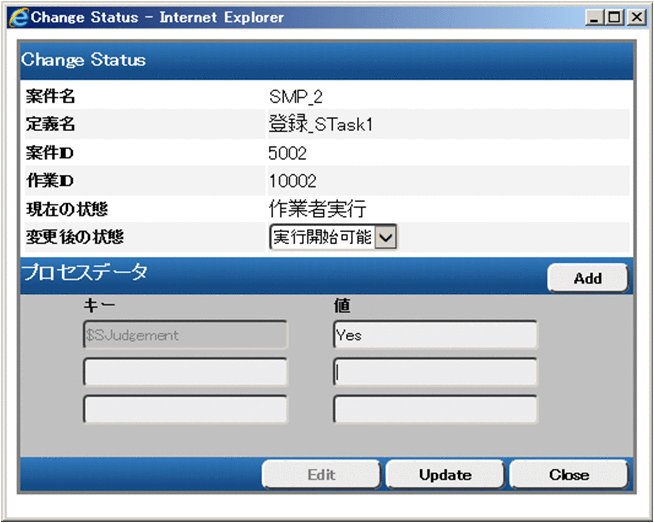Click the second row value field
Screen dimensions: 654x523
[x=435, y=372]
